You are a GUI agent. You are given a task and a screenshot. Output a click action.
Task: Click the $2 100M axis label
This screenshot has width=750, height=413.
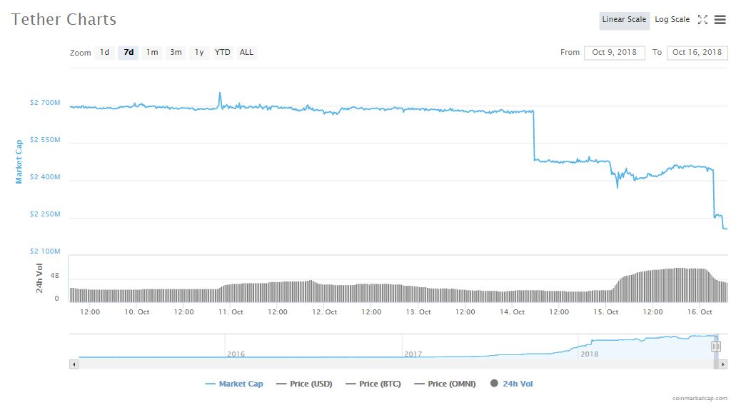tap(45, 251)
